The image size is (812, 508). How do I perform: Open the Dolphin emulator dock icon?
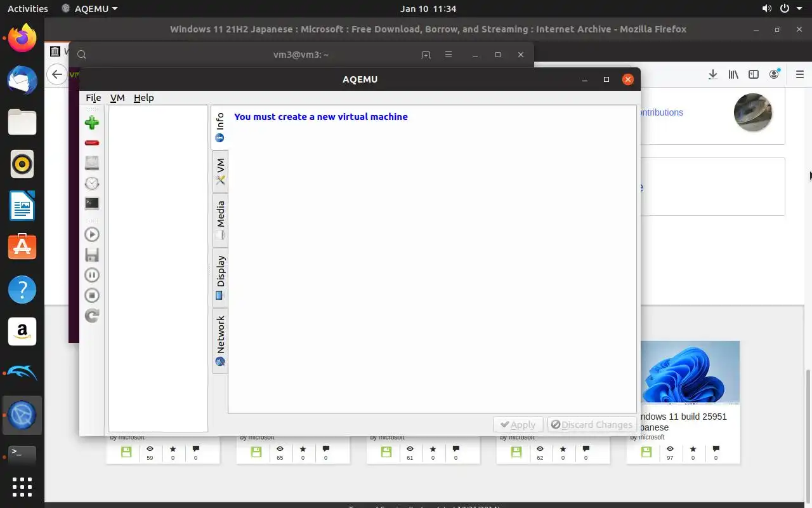[22, 373]
